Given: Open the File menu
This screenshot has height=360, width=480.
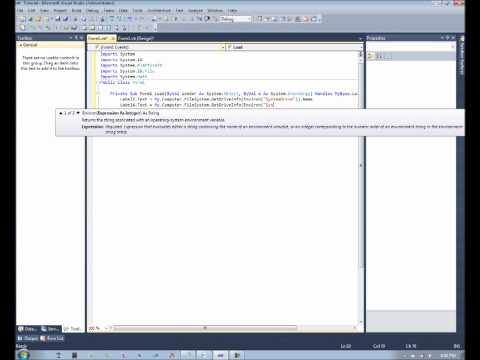Looking at the screenshot, I should [21, 11].
